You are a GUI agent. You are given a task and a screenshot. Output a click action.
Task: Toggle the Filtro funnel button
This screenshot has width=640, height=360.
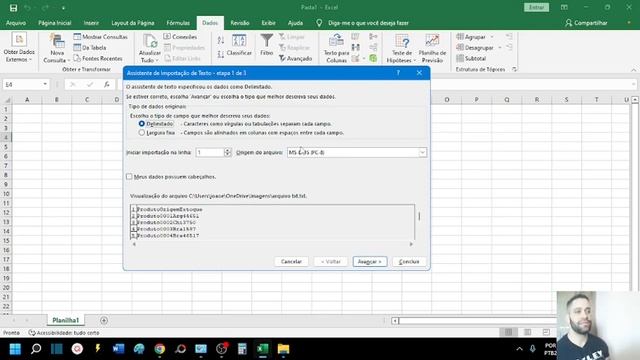(267, 44)
